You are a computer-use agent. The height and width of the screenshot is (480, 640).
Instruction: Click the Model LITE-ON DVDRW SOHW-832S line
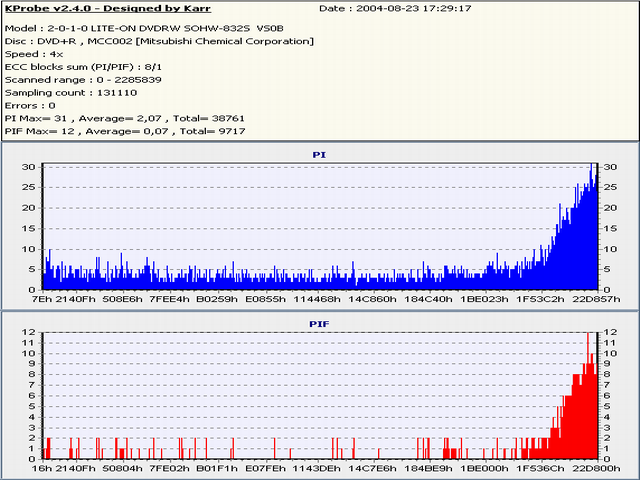pos(144,28)
